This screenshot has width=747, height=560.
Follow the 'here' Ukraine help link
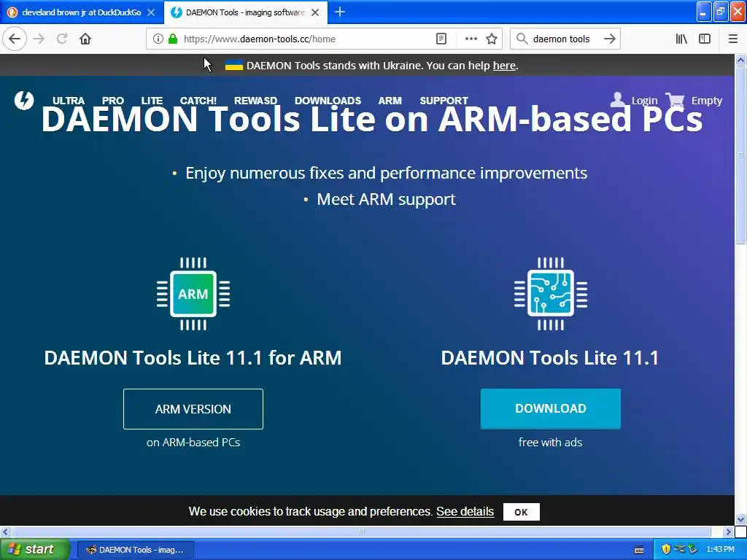504,65
